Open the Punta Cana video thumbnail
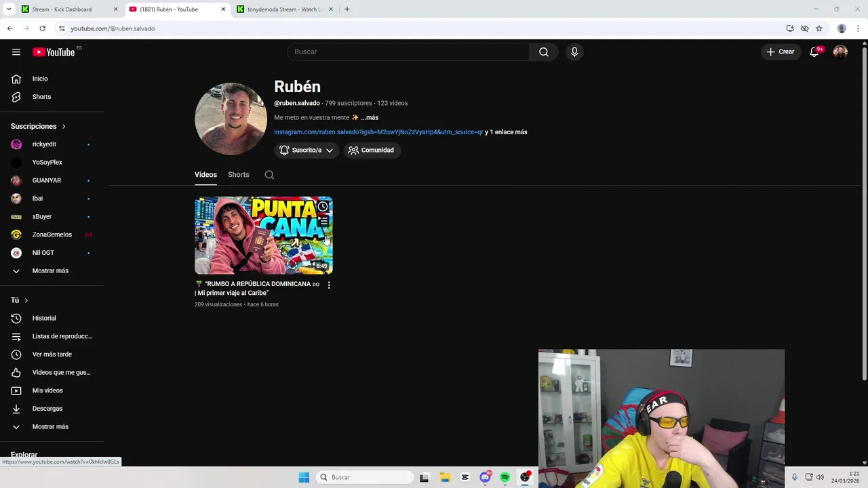Screen dimensions: 868x488 264,236
